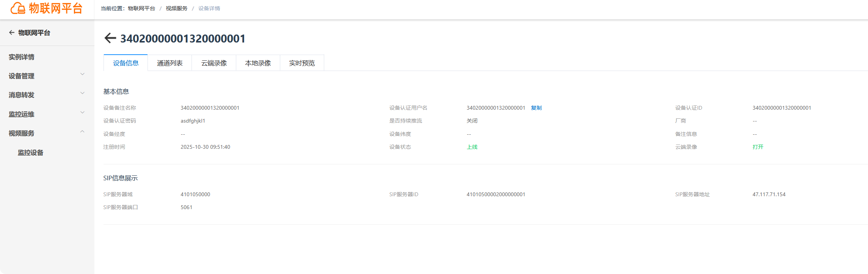Image resolution: width=868 pixels, height=274 pixels.
Task: Click 物联网平台 breadcrumb link
Action: click(141, 8)
